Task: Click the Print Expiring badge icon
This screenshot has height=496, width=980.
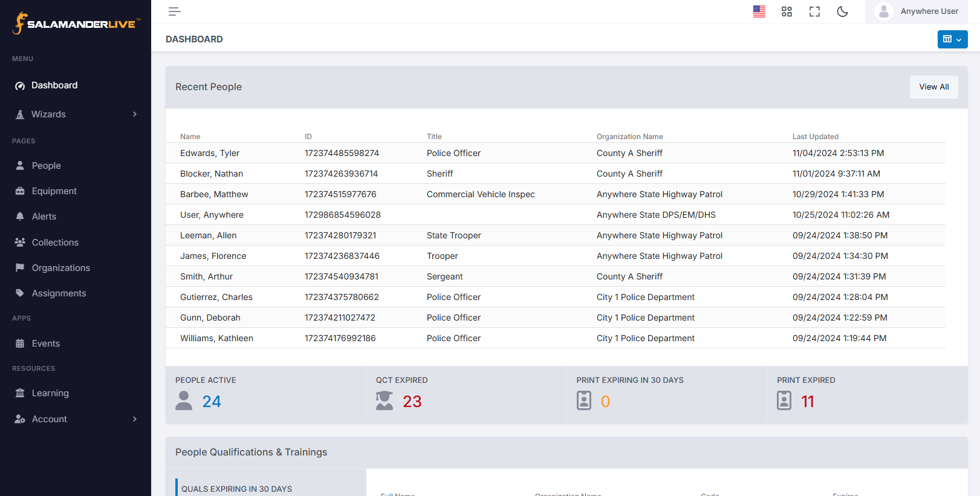Action: (584, 400)
